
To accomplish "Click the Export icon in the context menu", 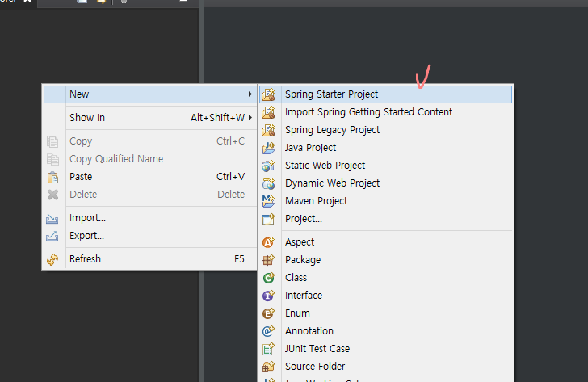I will tap(52, 236).
